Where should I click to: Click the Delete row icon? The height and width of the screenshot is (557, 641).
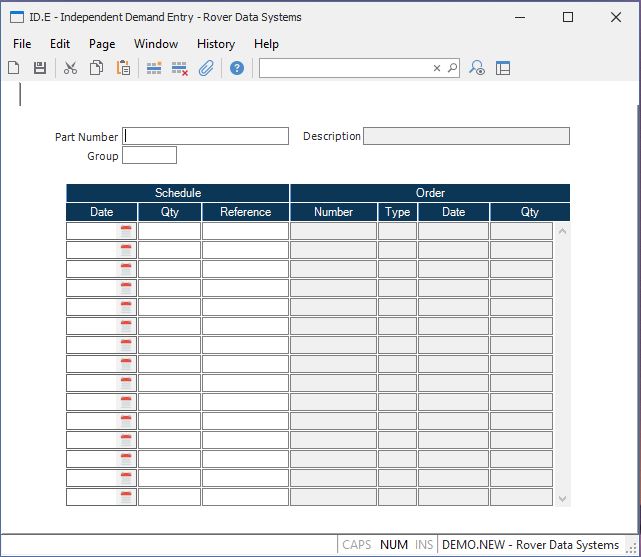(180, 68)
